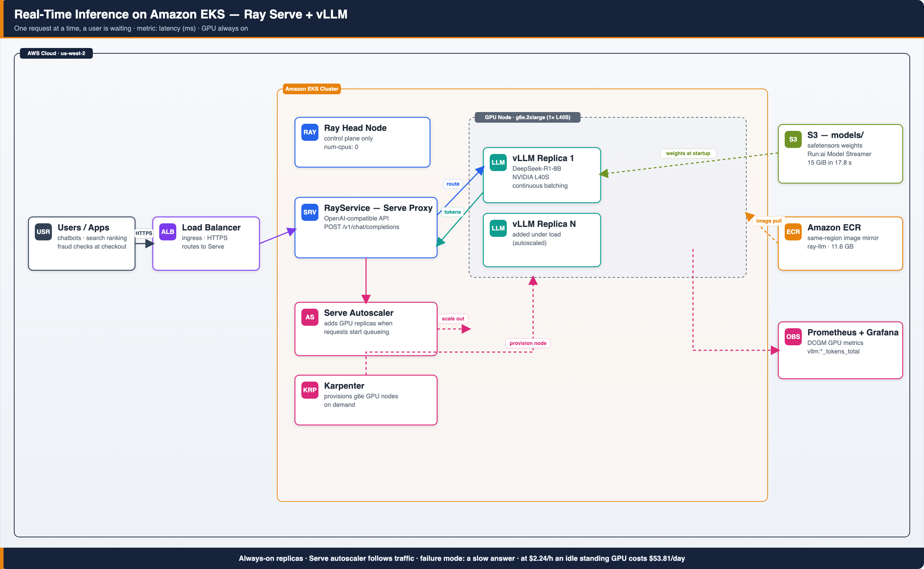Select the orange image pull label

[x=769, y=221]
